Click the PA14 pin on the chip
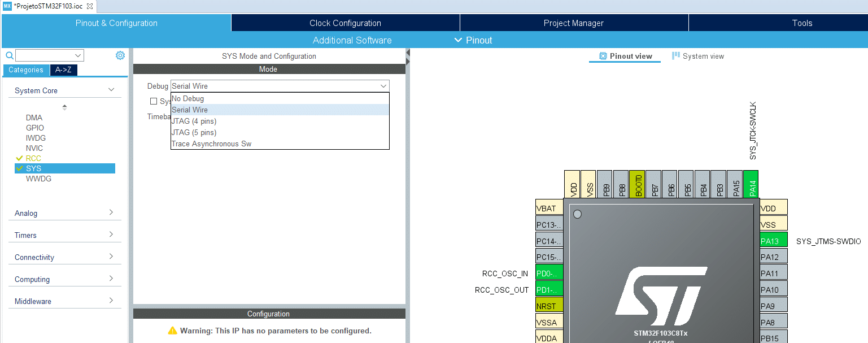 pyautogui.click(x=751, y=184)
